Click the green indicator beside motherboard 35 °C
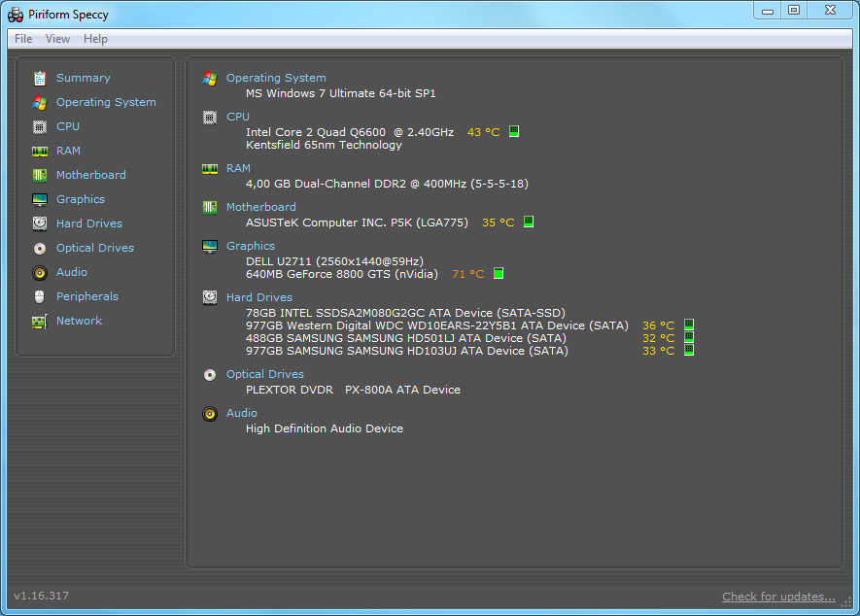Viewport: 860px width, 616px height. 529,222
